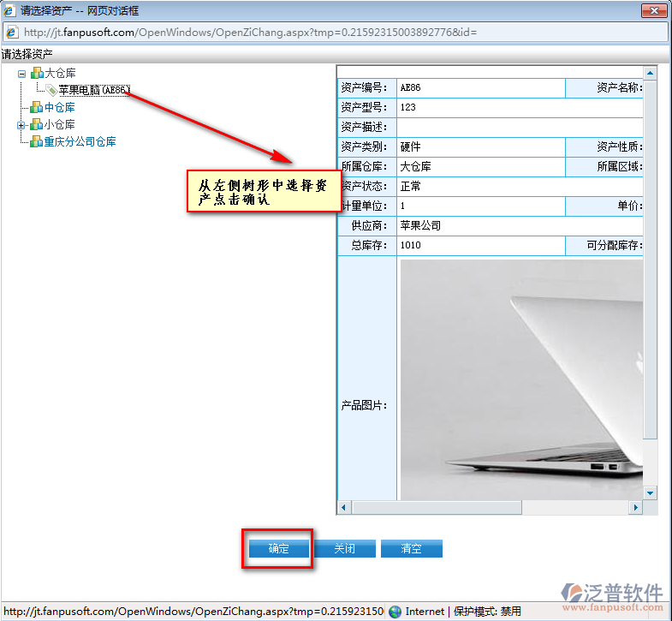Collapse the 大仓库 tree node
This screenshot has width=672, height=621.
point(22,74)
